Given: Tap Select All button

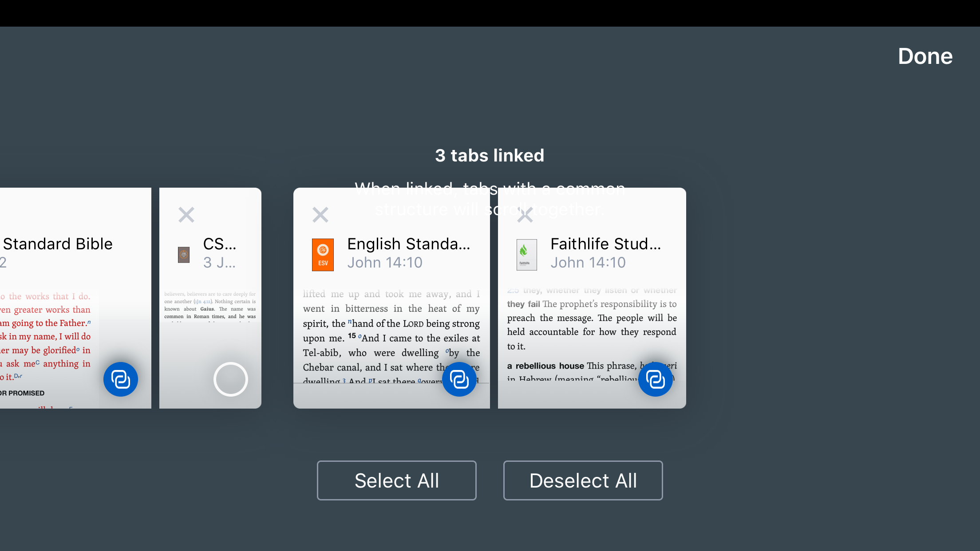Looking at the screenshot, I should [396, 480].
